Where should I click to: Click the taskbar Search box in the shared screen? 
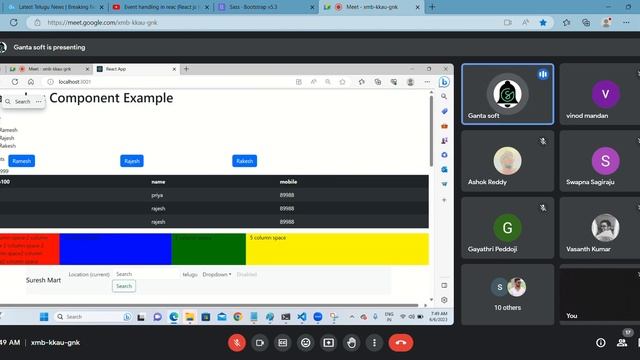coord(93,317)
